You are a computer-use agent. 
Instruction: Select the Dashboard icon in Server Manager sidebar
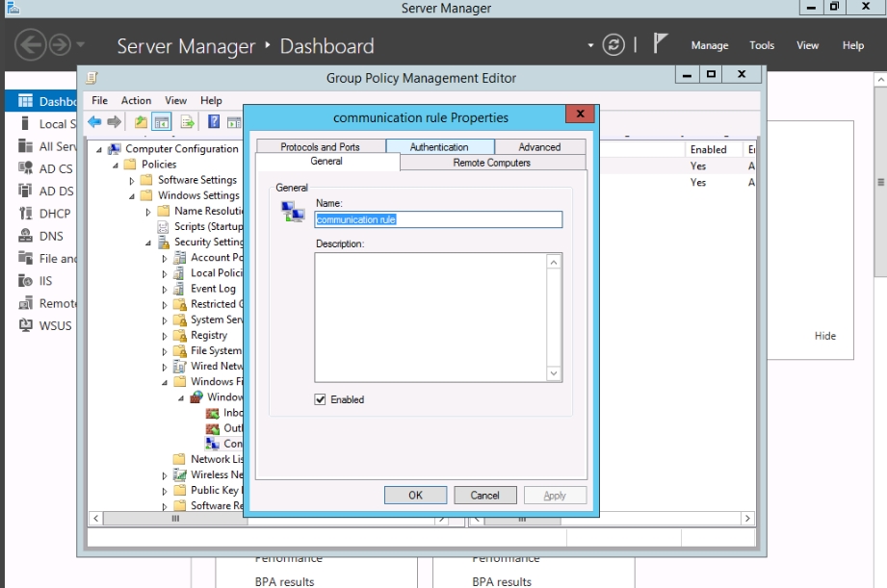pyautogui.click(x=25, y=101)
